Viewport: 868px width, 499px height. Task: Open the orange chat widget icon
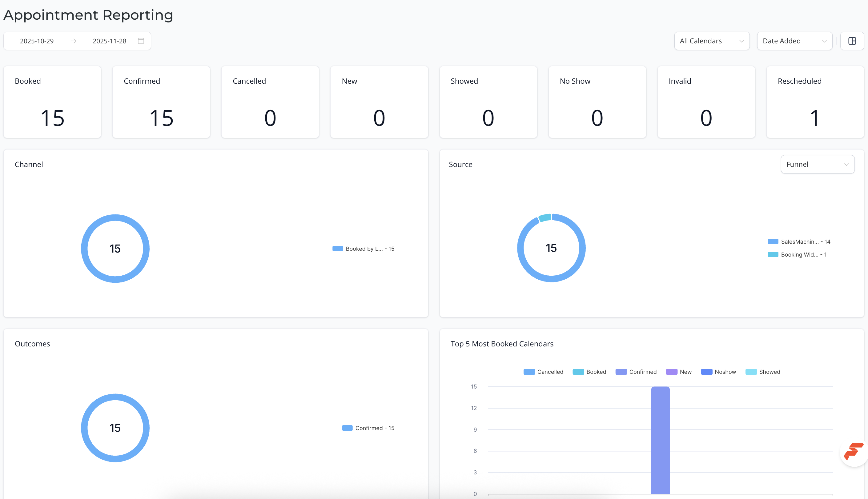[x=854, y=451]
